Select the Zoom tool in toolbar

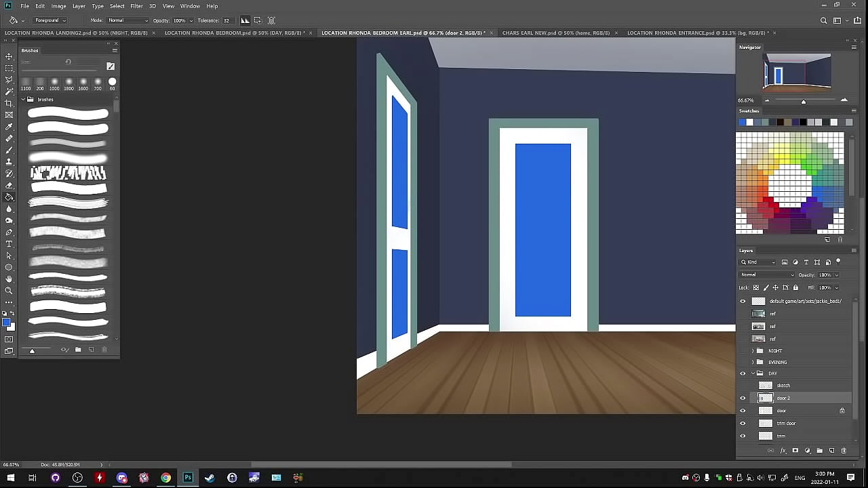pos(9,291)
